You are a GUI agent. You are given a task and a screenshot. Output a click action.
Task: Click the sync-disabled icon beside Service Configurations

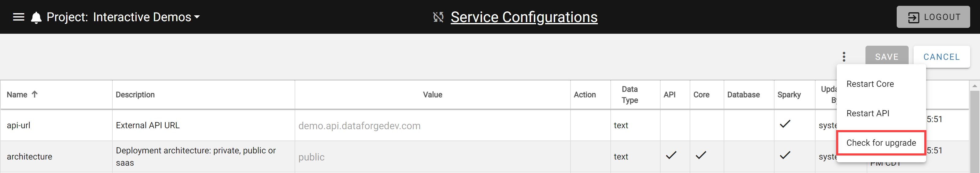[x=438, y=17]
